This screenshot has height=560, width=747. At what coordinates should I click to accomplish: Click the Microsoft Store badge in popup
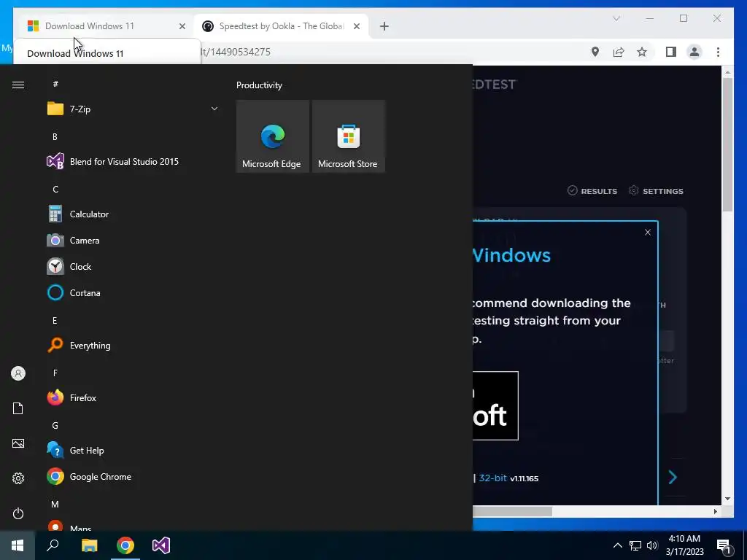coord(495,405)
